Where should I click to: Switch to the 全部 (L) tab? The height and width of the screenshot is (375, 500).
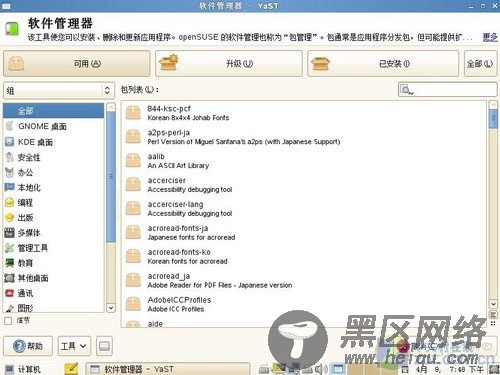[480, 63]
